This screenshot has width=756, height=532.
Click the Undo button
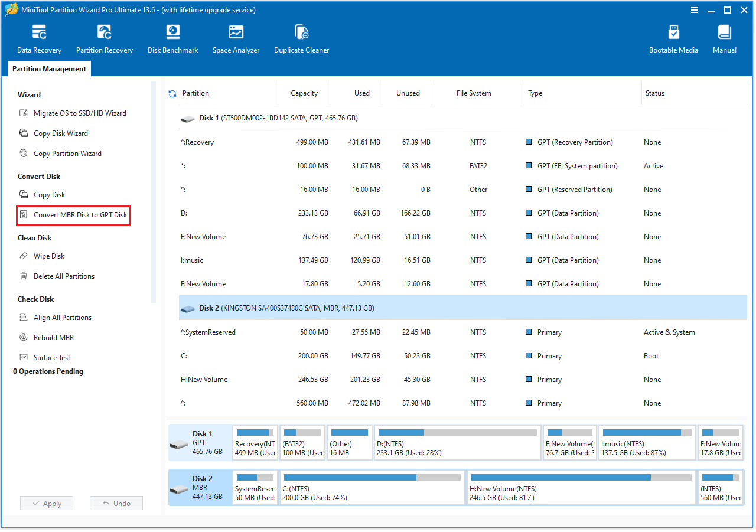pos(116,504)
